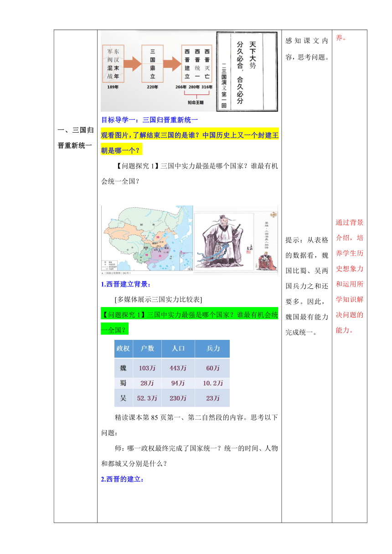
Task: Click the timeline diagram image
Action: pos(158,71)
